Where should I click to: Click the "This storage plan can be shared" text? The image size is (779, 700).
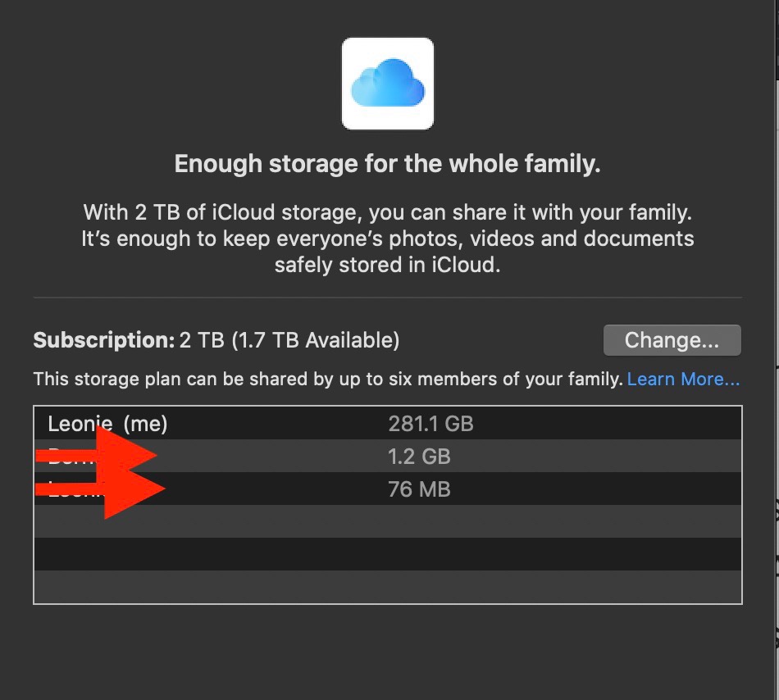pyautogui.click(x=328, y=380)
